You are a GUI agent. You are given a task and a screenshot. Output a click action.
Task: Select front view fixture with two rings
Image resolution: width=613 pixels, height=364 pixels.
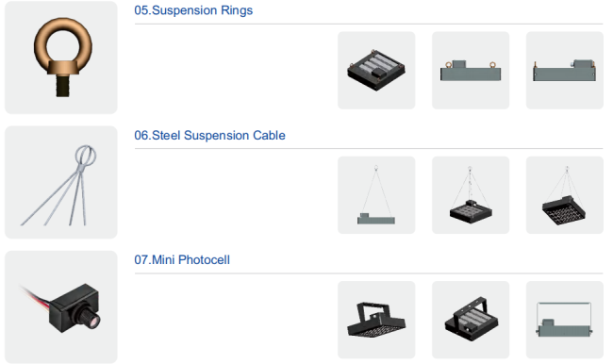[x=471, y=71]
